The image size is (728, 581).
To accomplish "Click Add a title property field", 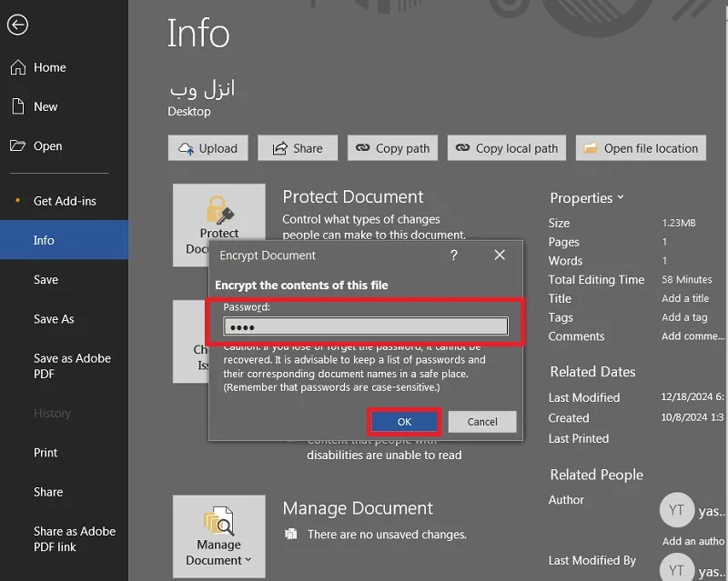I will 685,298.
